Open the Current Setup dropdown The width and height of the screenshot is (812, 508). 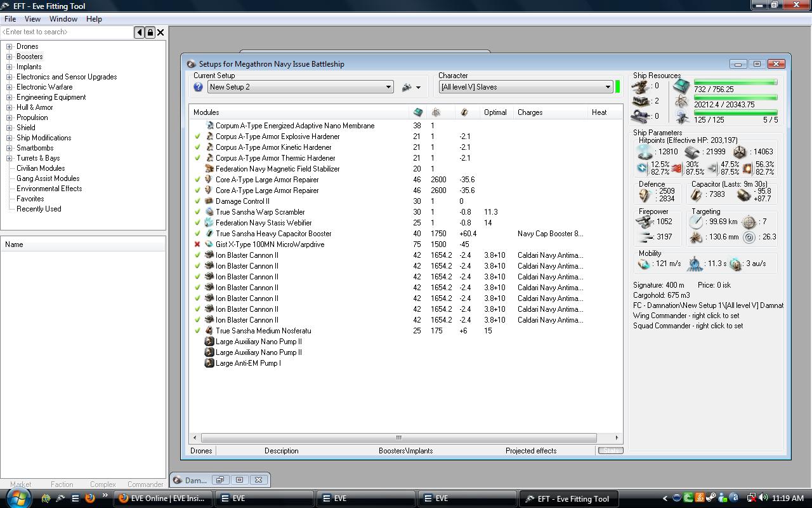[x=388, y=87]
